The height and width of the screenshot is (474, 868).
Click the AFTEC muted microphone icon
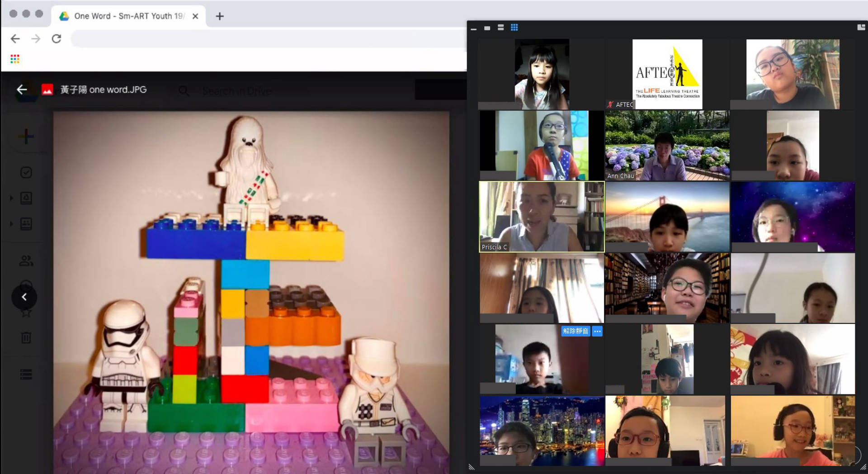tap(610, 104)
